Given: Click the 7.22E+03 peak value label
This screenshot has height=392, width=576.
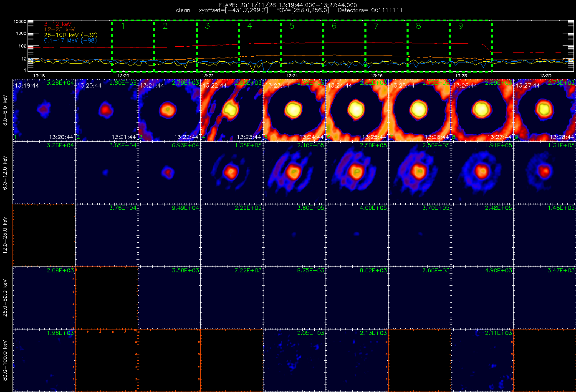Looking at the screenshot, I should coord(248,270).
